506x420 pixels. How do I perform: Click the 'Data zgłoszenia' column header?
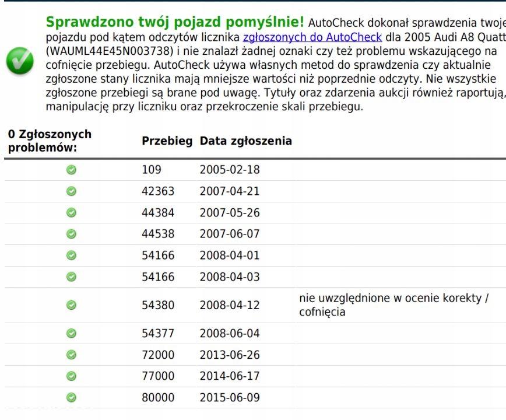pyautogui.click(x=245, y=141)
